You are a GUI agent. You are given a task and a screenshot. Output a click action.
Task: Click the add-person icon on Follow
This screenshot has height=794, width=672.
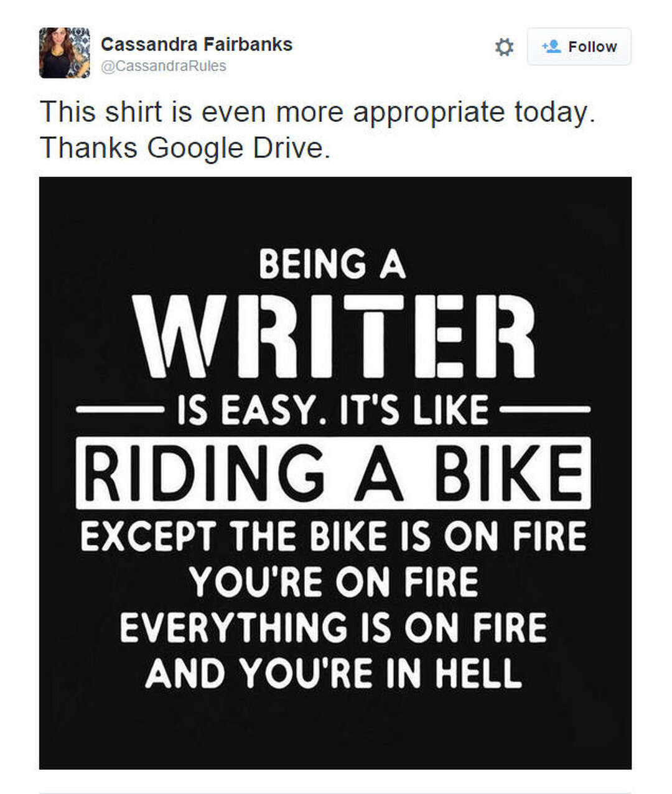[x=551, y=47]
